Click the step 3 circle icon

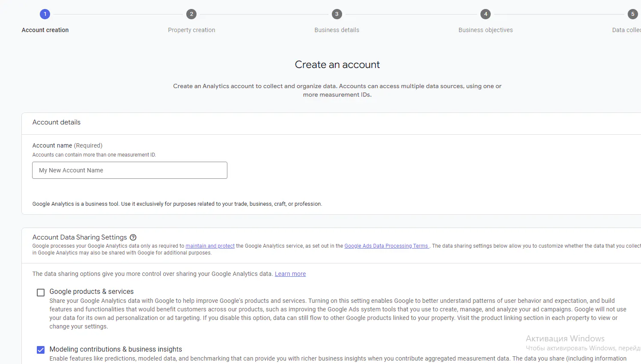coord(337,14)
